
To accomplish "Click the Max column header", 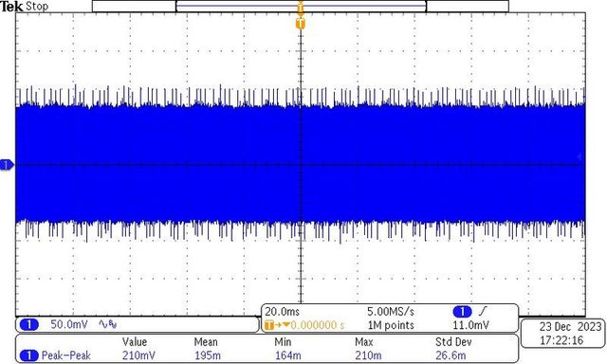I will pyautogui.click(x=364, y=342).
